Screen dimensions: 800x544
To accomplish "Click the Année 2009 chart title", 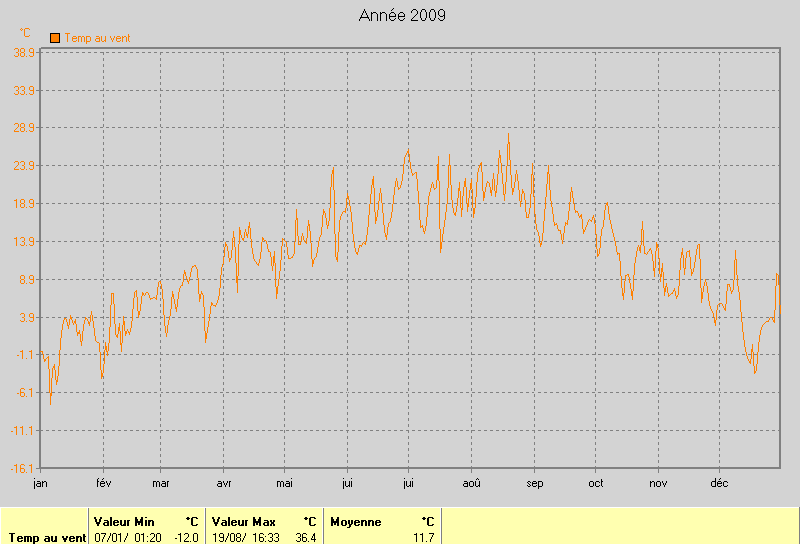I will [402, 15].
